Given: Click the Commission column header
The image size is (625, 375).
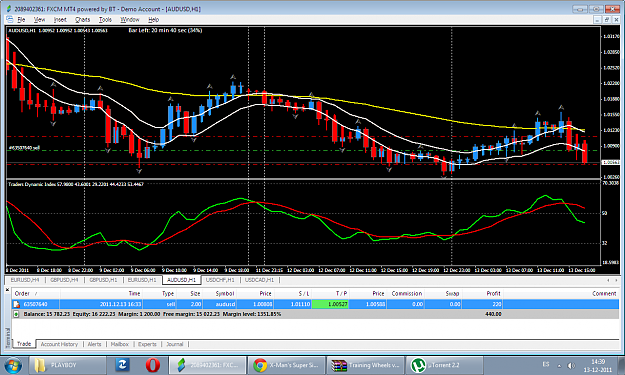Looking at the screenshot, I should coord(406,293).
